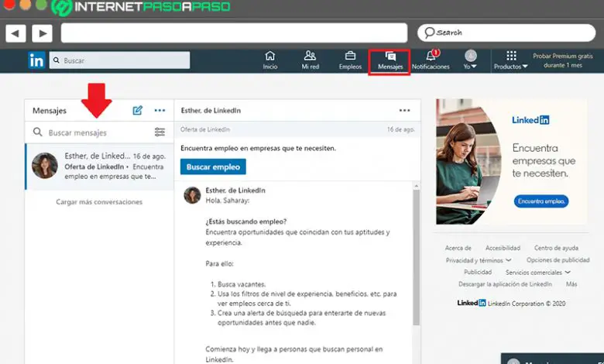Click the browser address bar
This screenshot has height=364, width=604.
(x=234, y=33)
